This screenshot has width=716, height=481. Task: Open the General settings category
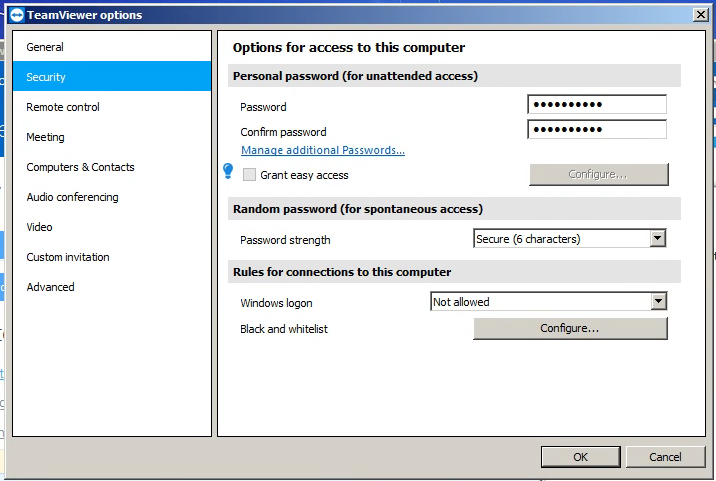[x=45, y=47]
